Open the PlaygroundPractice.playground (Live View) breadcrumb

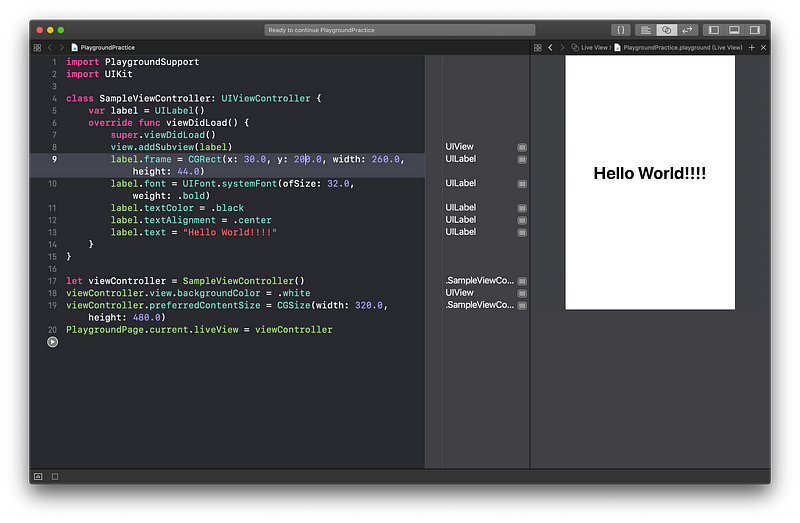(680, 47)
